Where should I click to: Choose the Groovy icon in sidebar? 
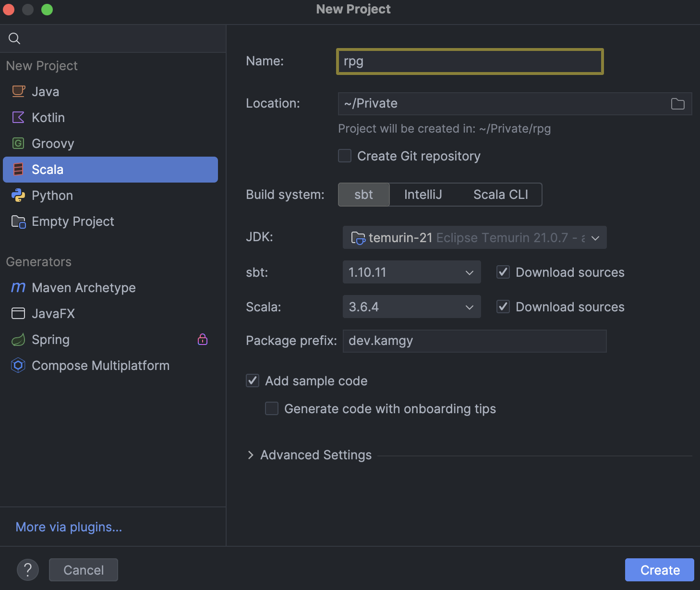pos(18,143)
